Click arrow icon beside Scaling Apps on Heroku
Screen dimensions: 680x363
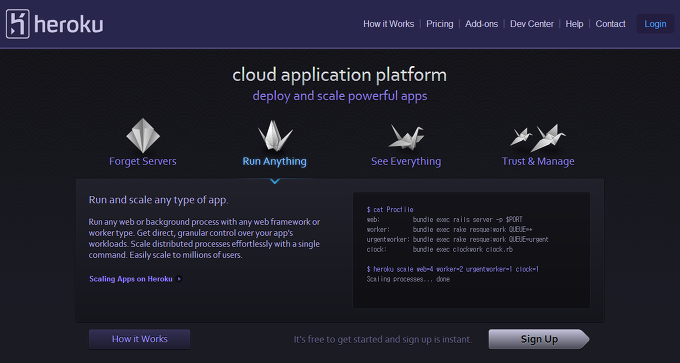point(180,279)
